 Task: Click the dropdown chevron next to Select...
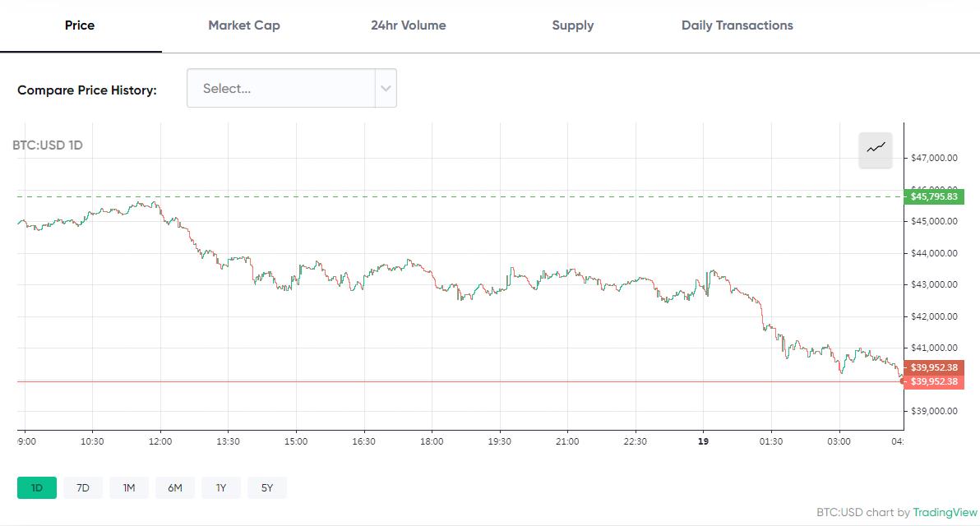click(384, 88)
